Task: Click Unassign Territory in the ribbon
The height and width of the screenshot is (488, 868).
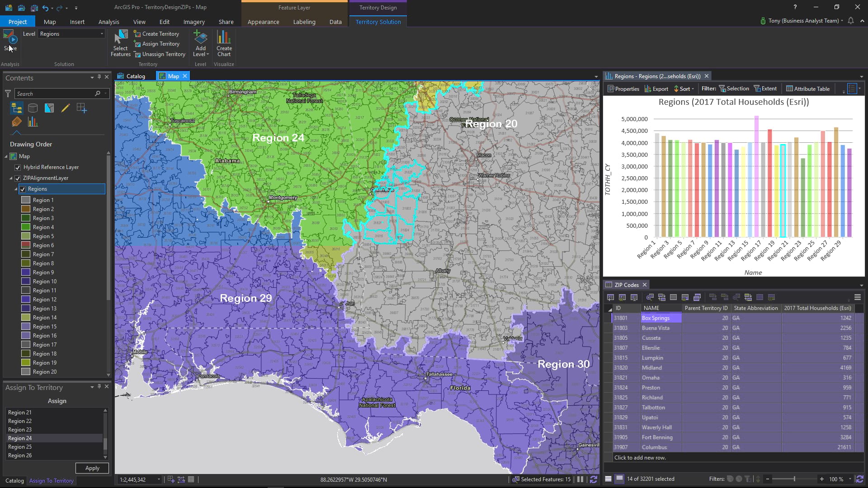Action: point(160,54)
